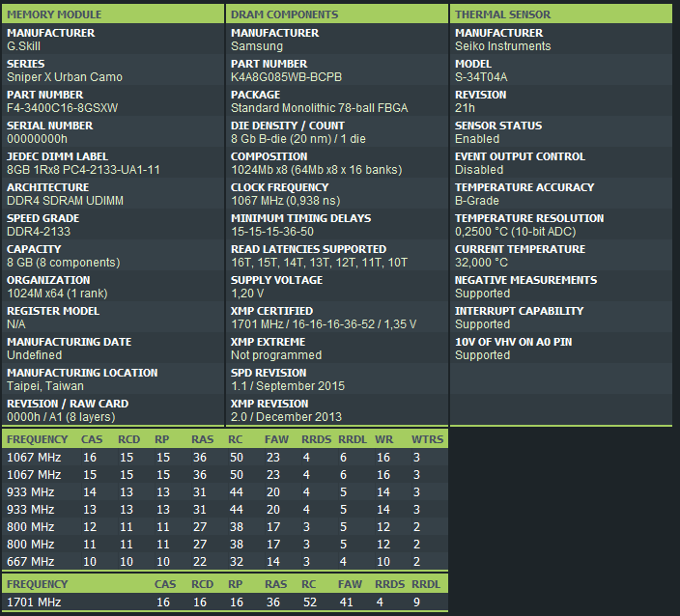Click sensor status Enabled value
Viewport: 680px width, 616px height.
[477, 139]
